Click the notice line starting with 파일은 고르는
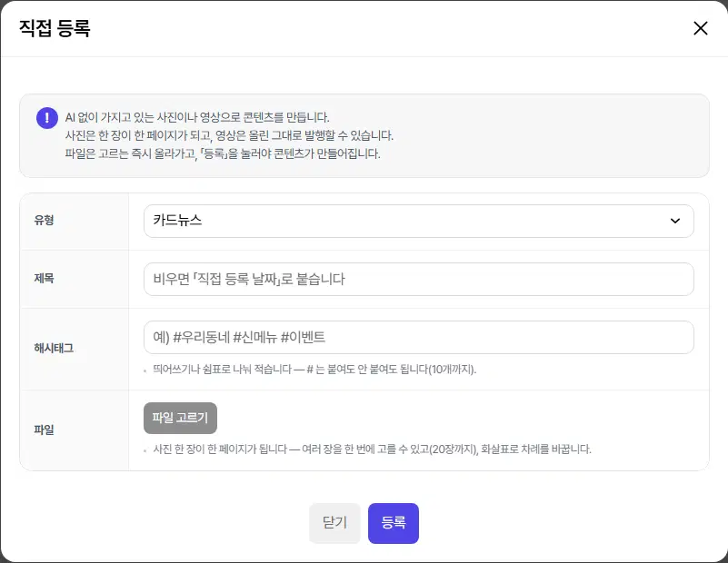 click(223, 153)
